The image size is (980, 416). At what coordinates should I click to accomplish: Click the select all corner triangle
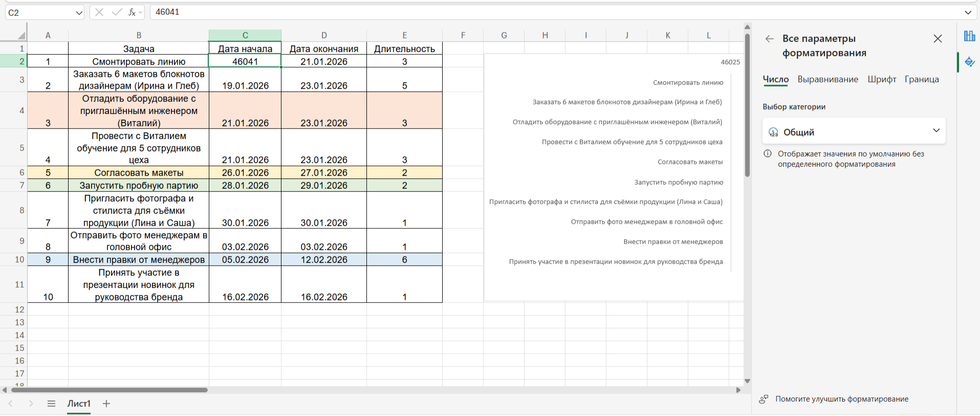[21, 35]
